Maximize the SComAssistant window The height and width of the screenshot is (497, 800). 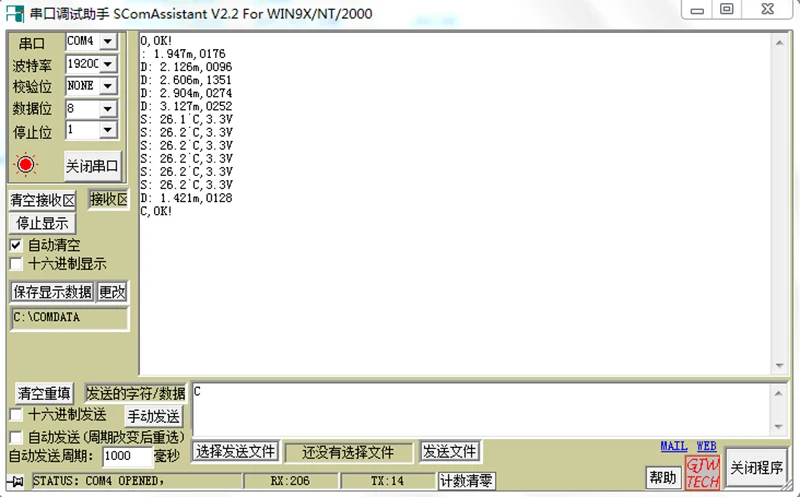click(x=727, y=10)
